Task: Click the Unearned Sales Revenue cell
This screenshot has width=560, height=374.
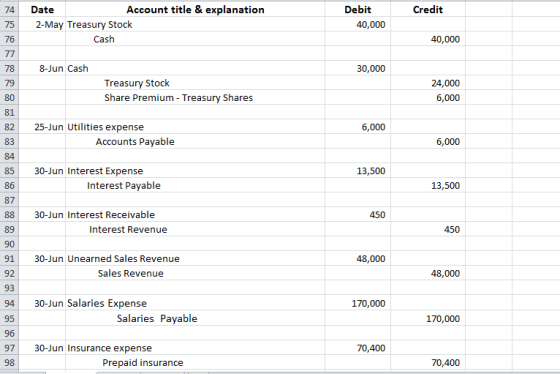Action: (x=195, y=259)
